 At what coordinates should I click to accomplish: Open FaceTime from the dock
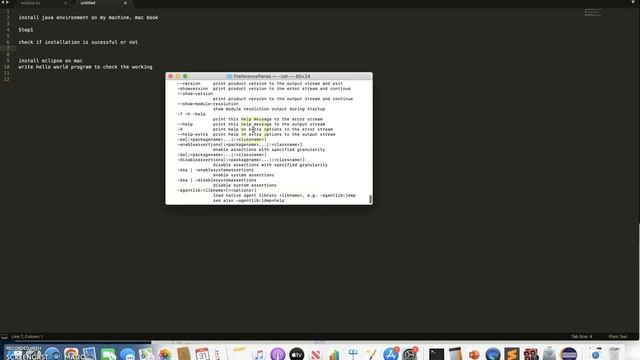108,354
